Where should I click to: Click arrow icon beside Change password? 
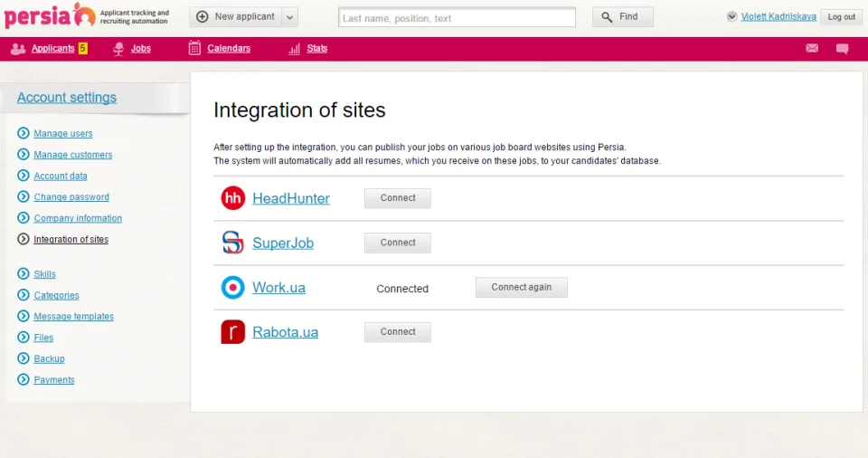coord(24,196)
